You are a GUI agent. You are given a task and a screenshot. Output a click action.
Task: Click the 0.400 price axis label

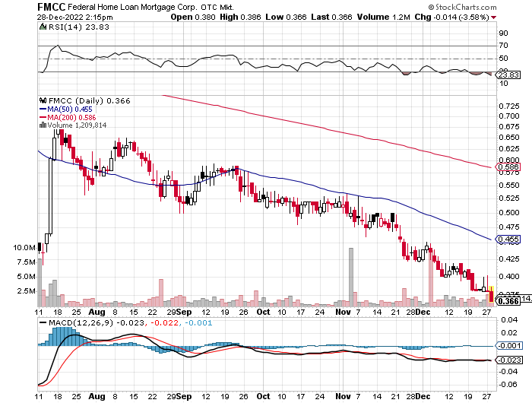pyautogui.click(x=509, y=277)
